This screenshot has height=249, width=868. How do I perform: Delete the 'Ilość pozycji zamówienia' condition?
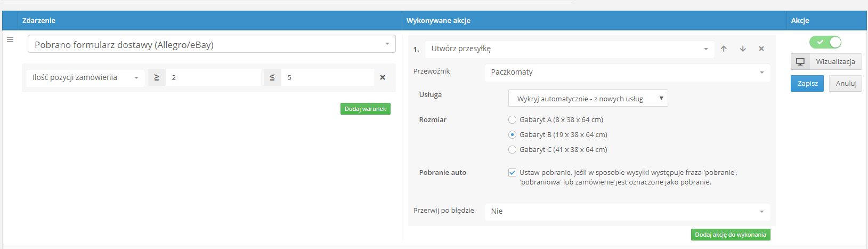(383, 77)
